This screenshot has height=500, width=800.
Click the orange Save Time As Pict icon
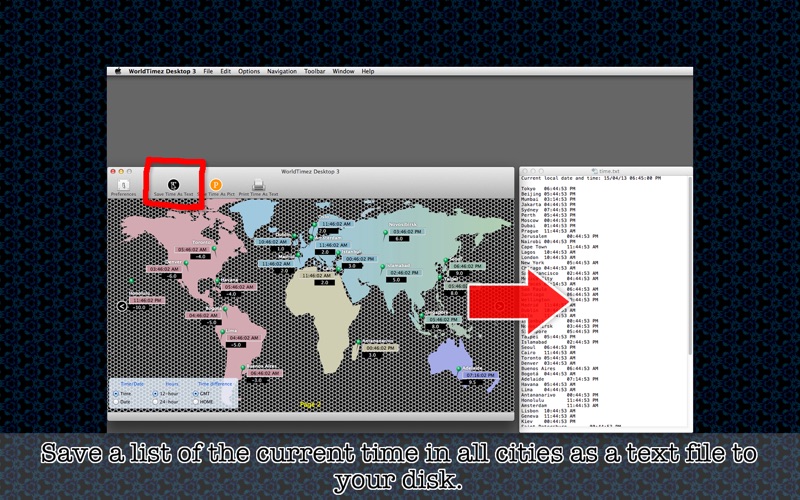click(216, 185)
